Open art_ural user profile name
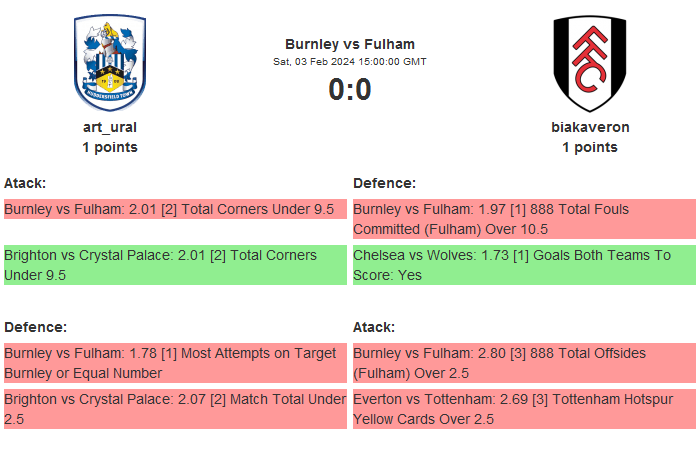 point(110,127)
